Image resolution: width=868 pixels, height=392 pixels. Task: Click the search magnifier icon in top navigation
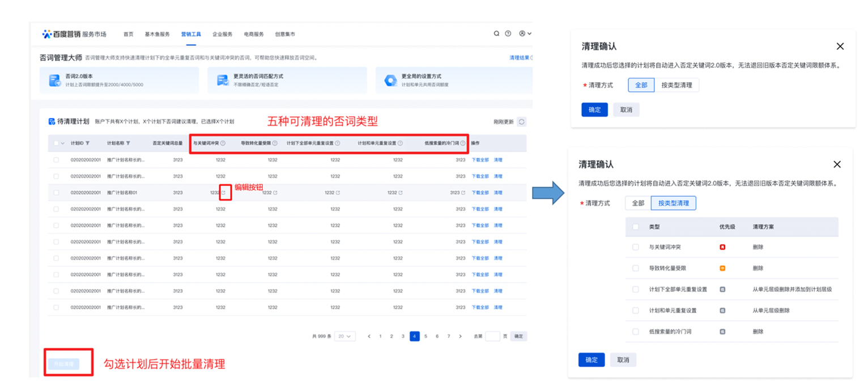click(x=496, y=34)
